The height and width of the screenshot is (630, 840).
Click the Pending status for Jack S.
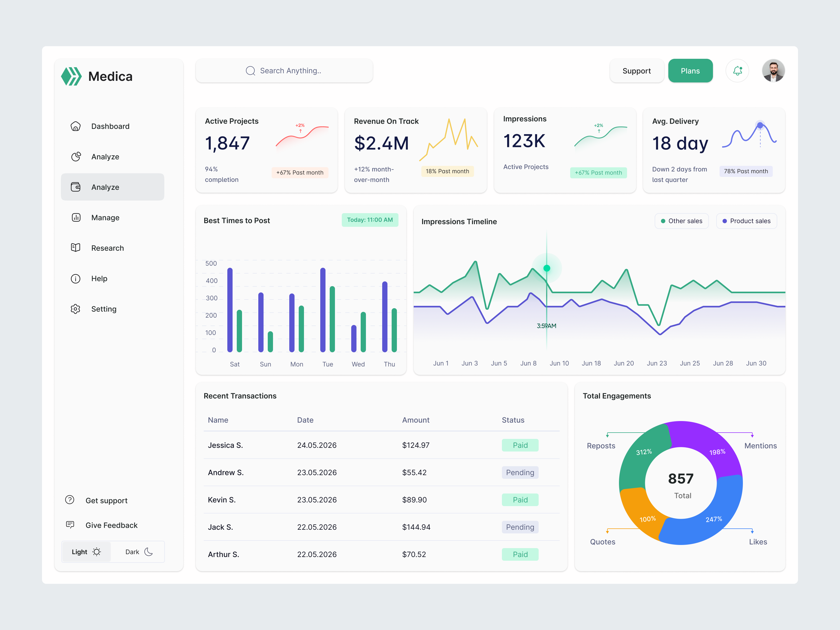click(x=520, y=527)
